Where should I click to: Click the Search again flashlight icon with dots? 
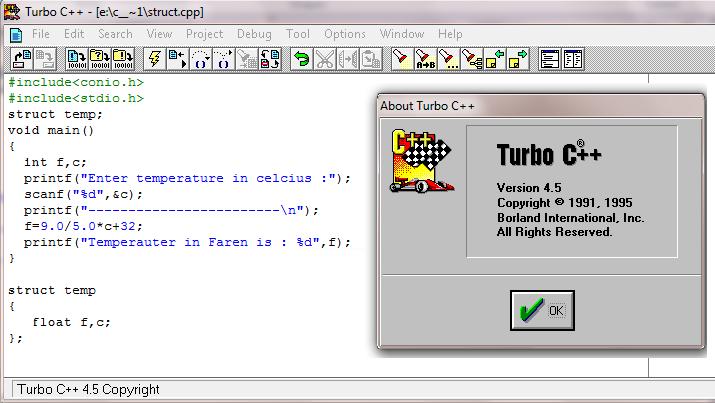[449, 59]
